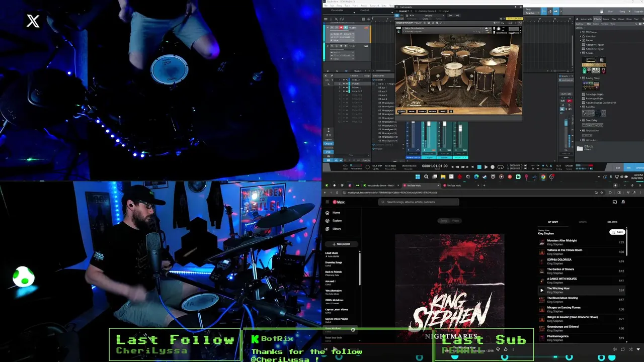Open the YouTube Music account avatar
Screen dimensions: 644x362
pos(623,202)
